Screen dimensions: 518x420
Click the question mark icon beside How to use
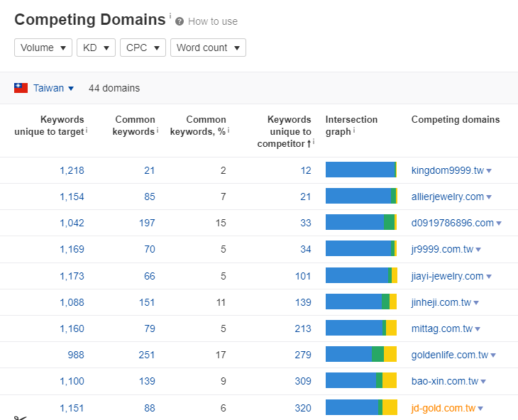pos(180,21)
